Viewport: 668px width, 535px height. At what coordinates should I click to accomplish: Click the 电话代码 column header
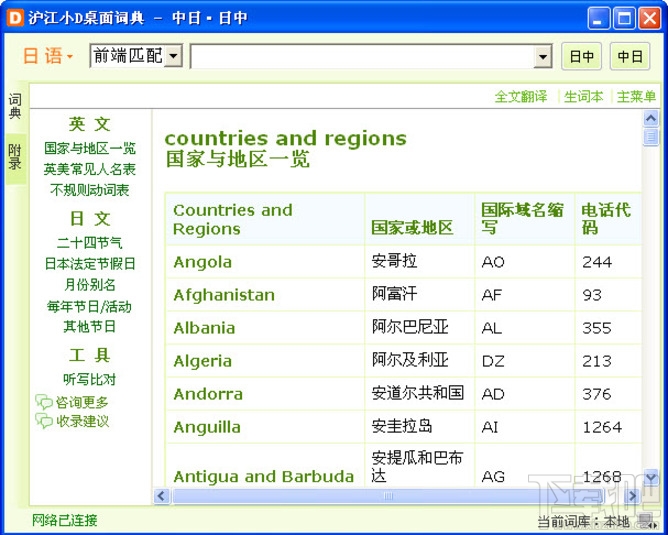[x=606, y=219]
